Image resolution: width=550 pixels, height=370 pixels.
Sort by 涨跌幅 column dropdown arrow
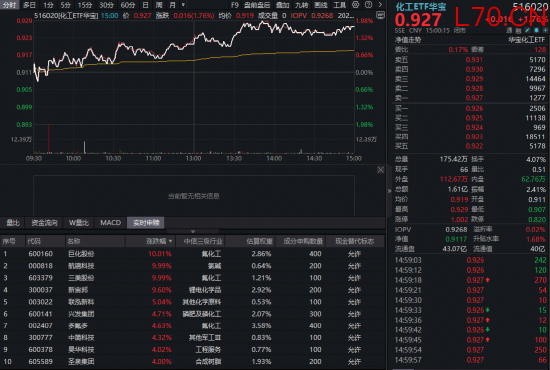coord(170,241)
